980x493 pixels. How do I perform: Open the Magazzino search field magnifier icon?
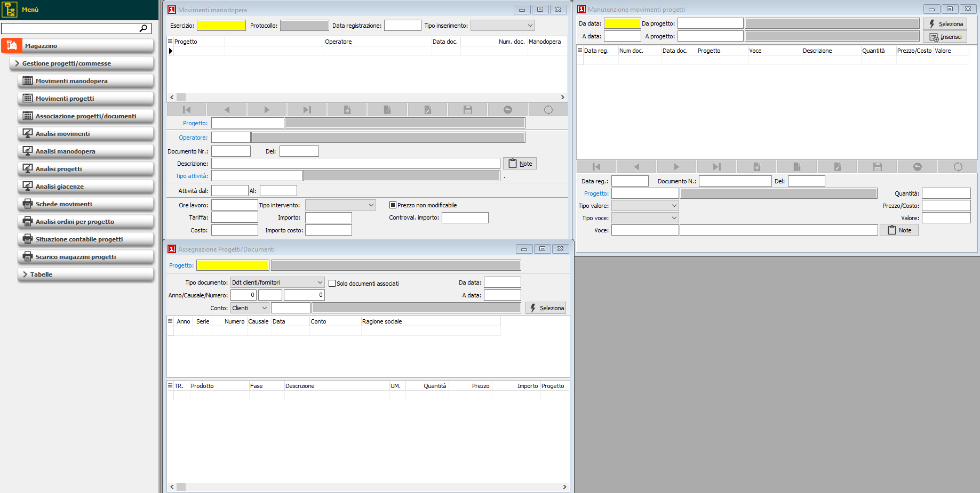143,28
